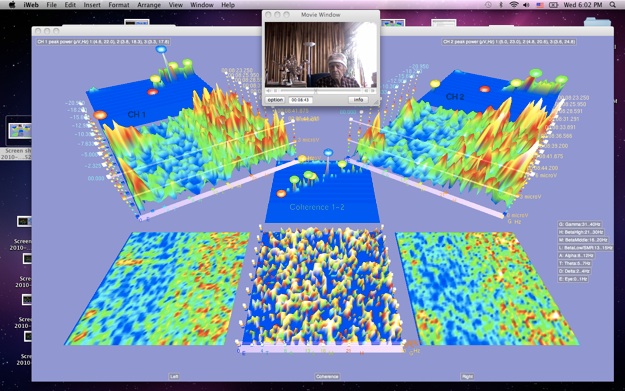Screen dimensions: 625x391
Task: Click the volume icon in Movie Window
Action: [269, 91]
